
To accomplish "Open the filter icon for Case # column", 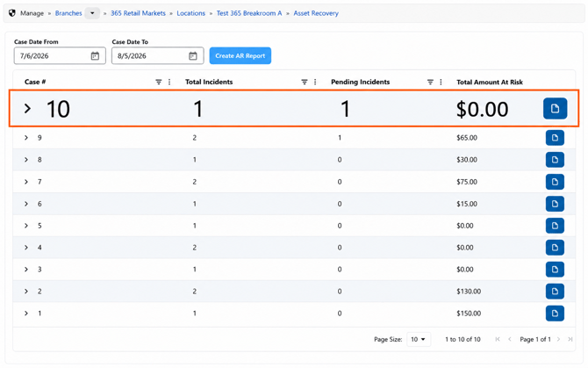I will point(159,82).
